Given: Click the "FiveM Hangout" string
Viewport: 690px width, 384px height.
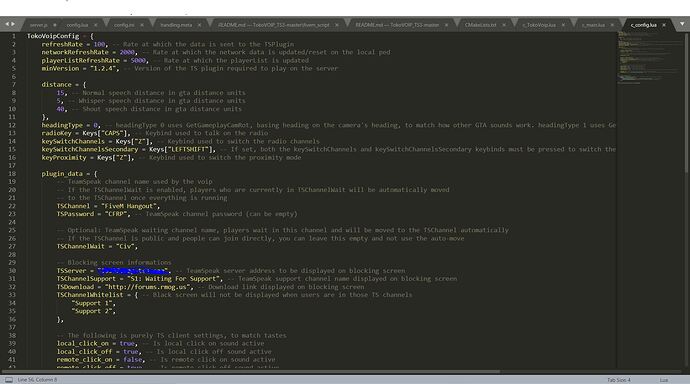Looking at the screenshot, I should click(130, 206).
